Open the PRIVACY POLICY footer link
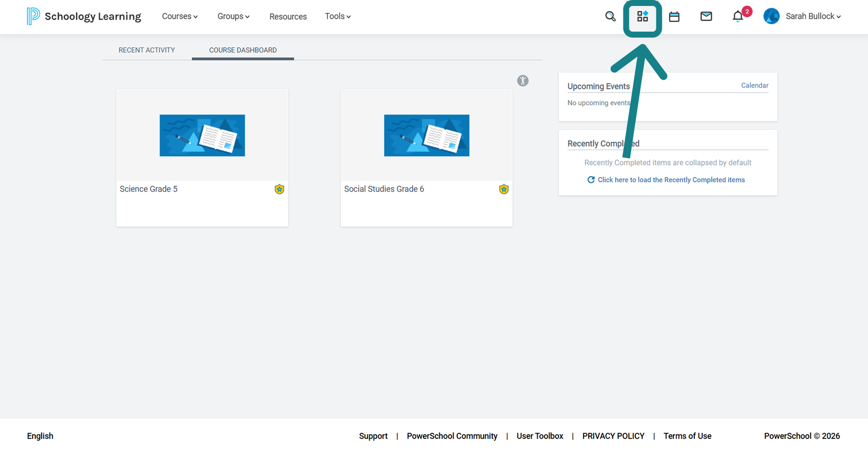Screen dimensions: 868x451 coord(613,436)
